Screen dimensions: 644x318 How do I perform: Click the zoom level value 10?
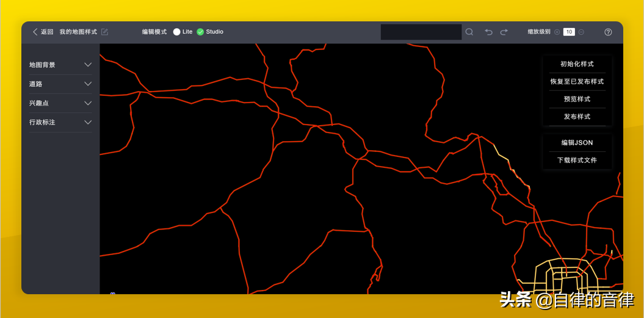point(569,32)
